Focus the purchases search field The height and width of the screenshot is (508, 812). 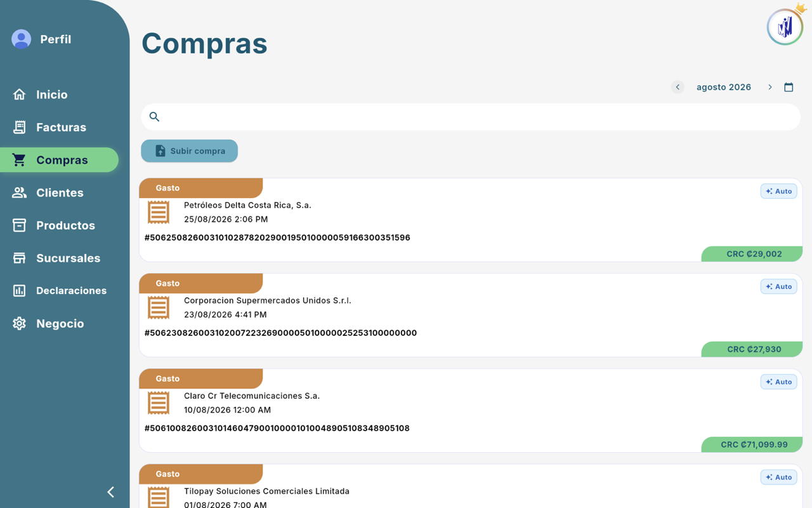point(471,117)
